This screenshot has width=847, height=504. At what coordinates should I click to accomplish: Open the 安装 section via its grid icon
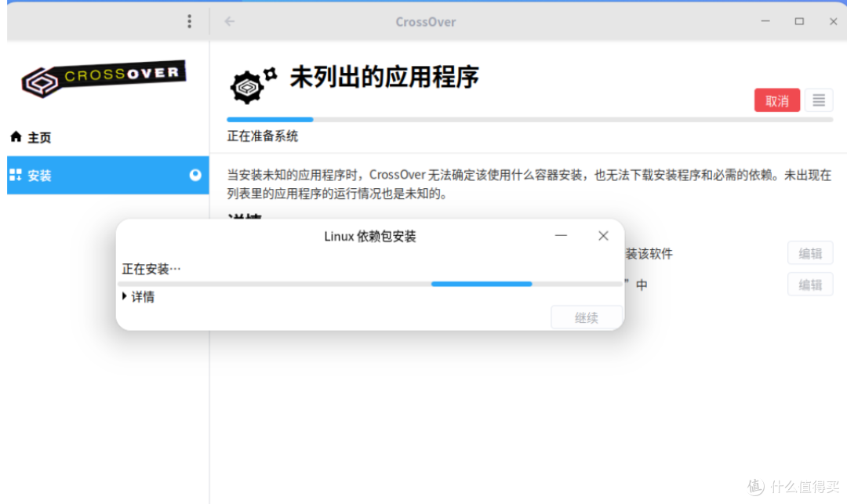point(16,175)
